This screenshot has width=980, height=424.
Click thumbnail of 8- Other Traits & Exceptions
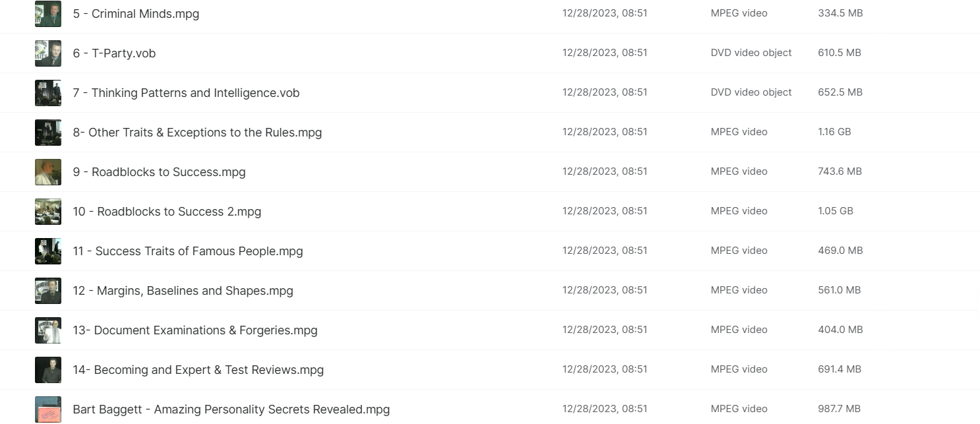pos(48,133)
